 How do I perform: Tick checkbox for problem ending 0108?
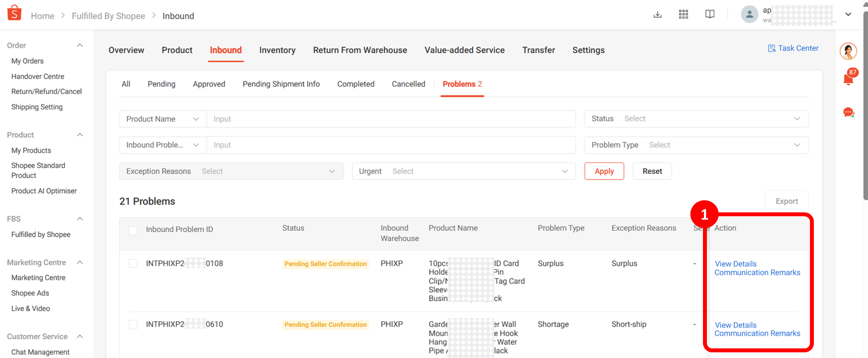(133, 263)
